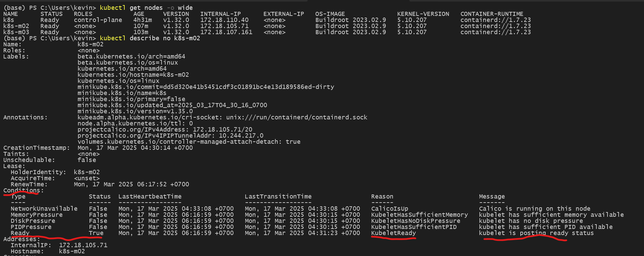
Task: Click the True status of Ready condition
Action: [x=96, y=233]
